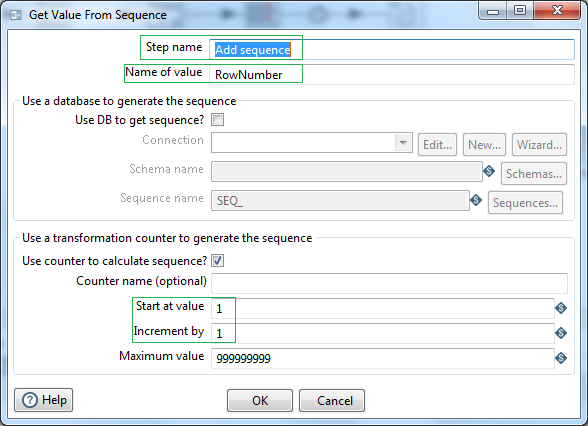Click variable icon beside Sequence name field
Screen dimensions: 588x426
coord(476,200)
